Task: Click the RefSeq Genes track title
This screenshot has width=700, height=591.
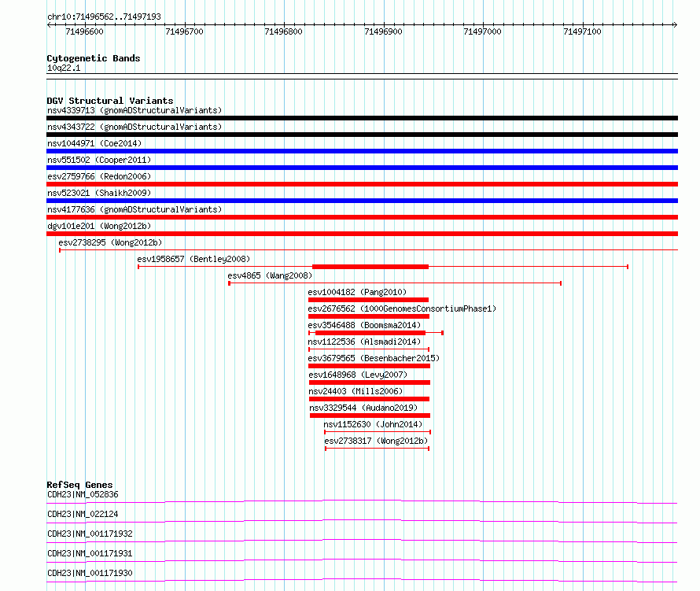Action: click(80, 485)
